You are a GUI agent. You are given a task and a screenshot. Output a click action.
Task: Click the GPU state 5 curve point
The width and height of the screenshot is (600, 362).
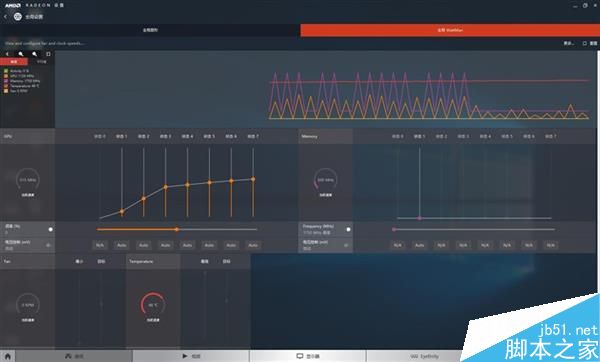point(209,183)
